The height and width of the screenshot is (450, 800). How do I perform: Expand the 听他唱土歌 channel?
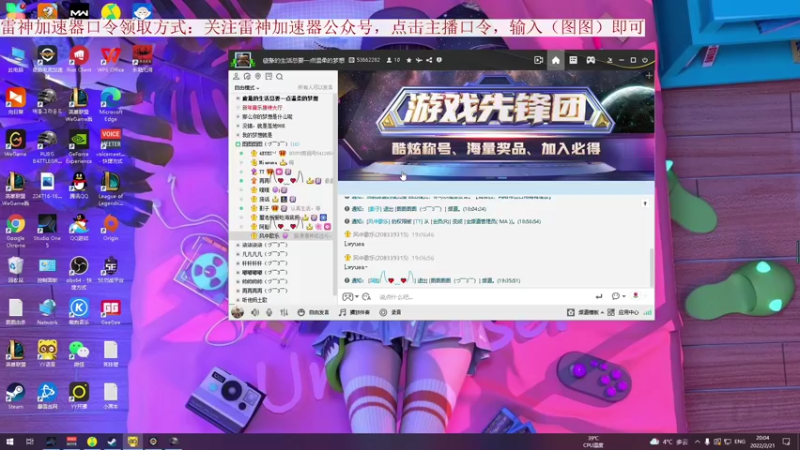coord(238,300)
